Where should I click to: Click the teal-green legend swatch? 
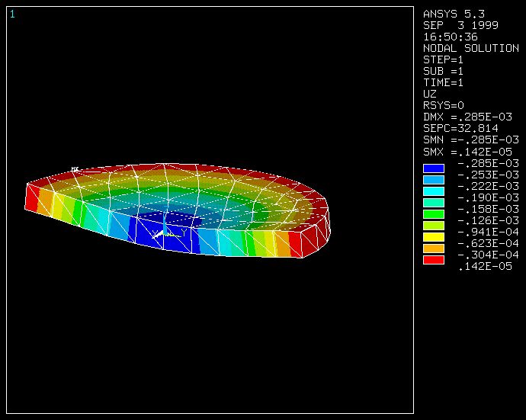pos(434,203)
